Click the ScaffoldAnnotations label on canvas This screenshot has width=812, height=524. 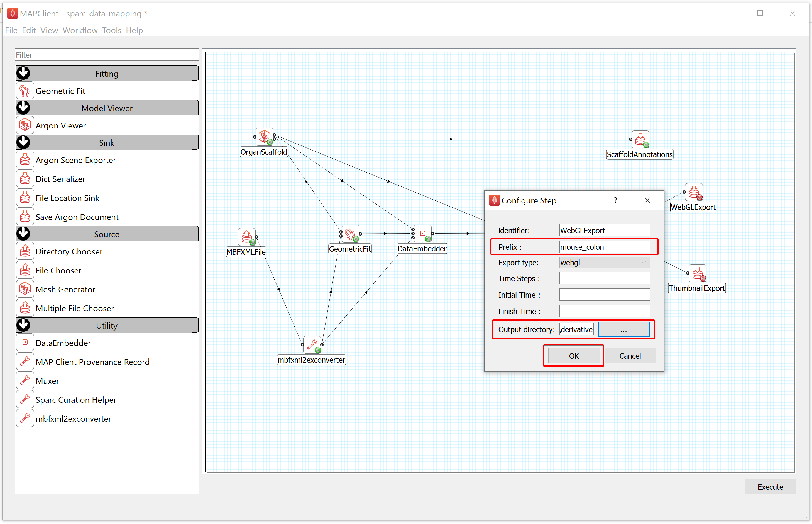640,154
